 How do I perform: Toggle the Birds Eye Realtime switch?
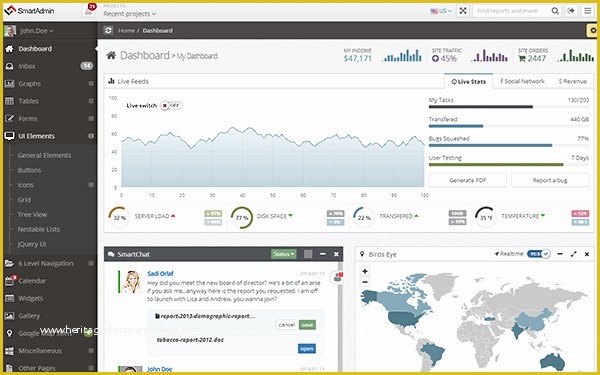[x=538, y=254]
